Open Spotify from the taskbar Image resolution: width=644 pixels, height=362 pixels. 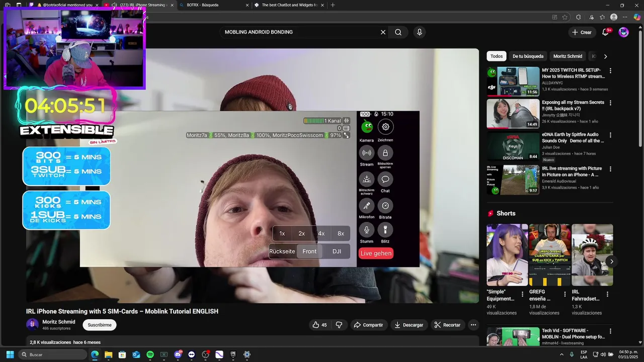(x=150, y=354)
